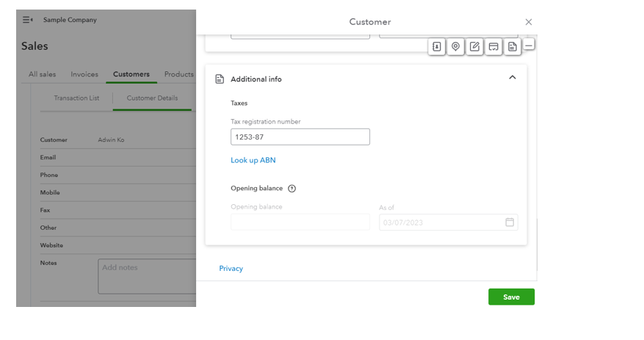Switch to the Invoices tab
The height and width of the screenshot is (340, 644).
pyautogui.click(x=84, y=74)
